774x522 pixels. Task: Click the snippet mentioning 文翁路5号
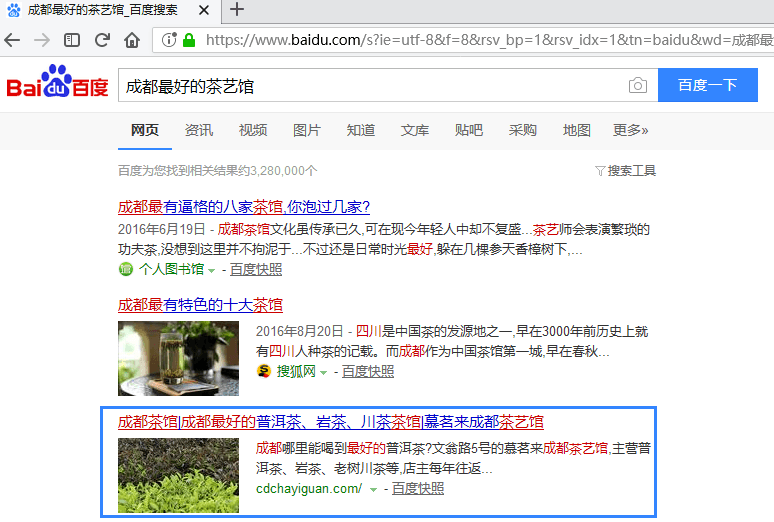[x=453, y=458]
